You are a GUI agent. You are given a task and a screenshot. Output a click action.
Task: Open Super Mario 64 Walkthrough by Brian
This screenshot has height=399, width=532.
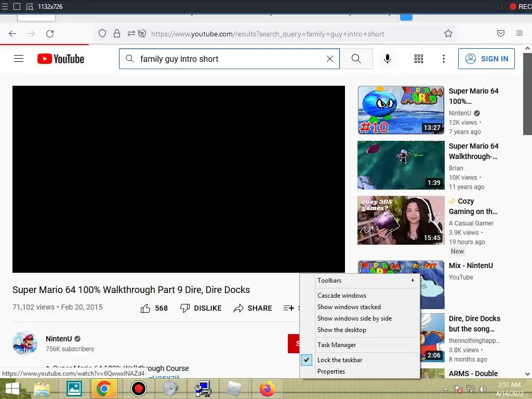click(x=473, y=151)
